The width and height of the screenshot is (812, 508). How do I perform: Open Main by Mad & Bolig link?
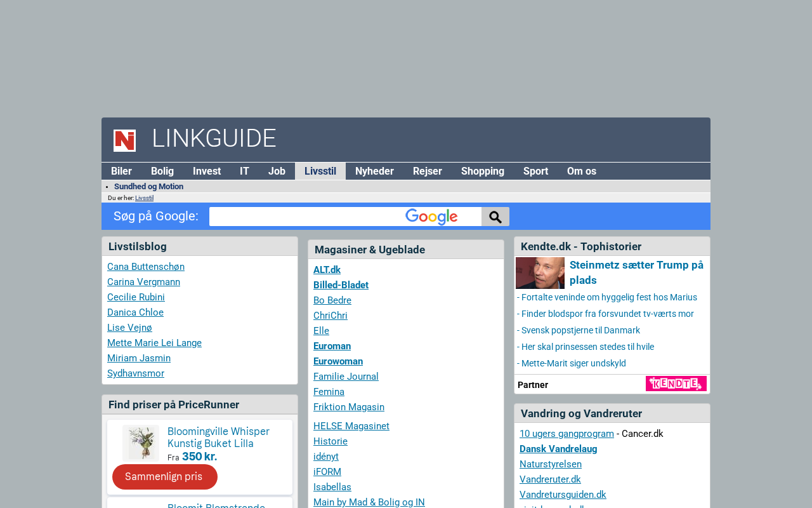point(369,502)
